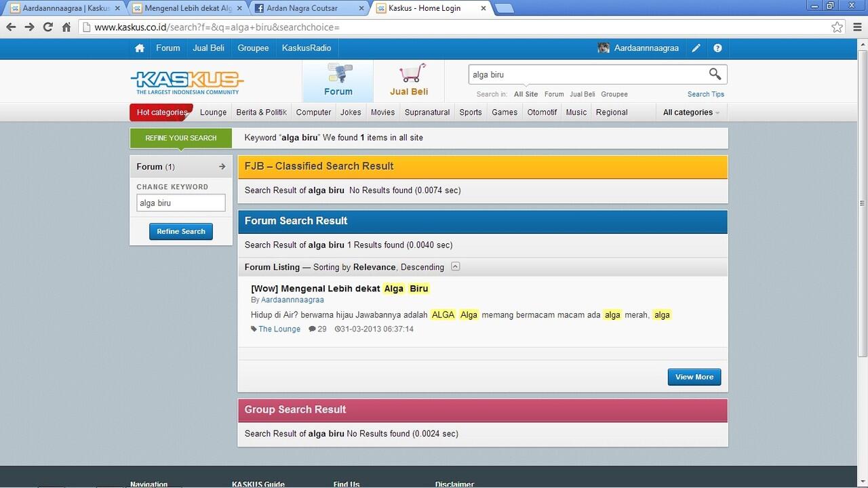Open the Otomotif category
Screen dimensions: 868x488
[x=542, y=113]
